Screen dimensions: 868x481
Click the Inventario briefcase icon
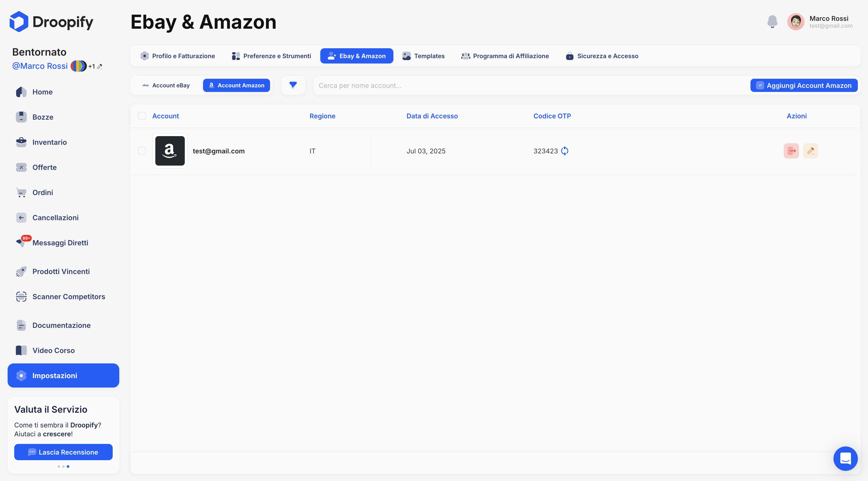(x=21, y=142)
